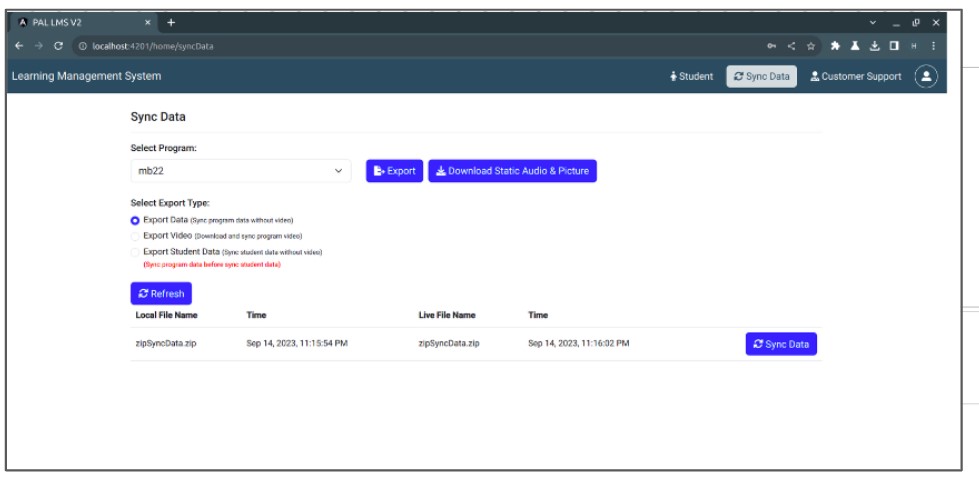The height and width of the screenshot is (478, 979).
Task: Click the user account avatar icon
Action: pyautogui.click(x=926, y=76)
